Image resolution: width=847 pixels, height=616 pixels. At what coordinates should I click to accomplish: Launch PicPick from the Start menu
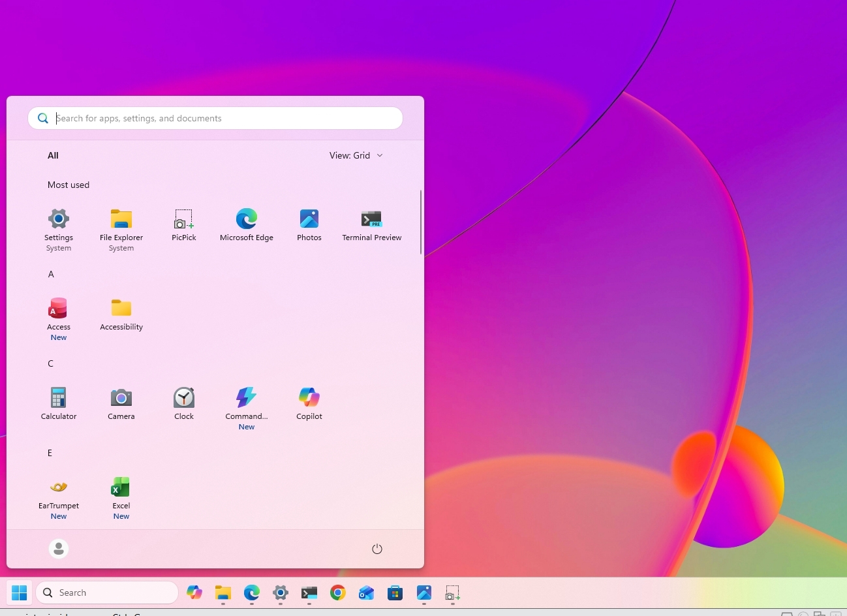pos(184,225)
